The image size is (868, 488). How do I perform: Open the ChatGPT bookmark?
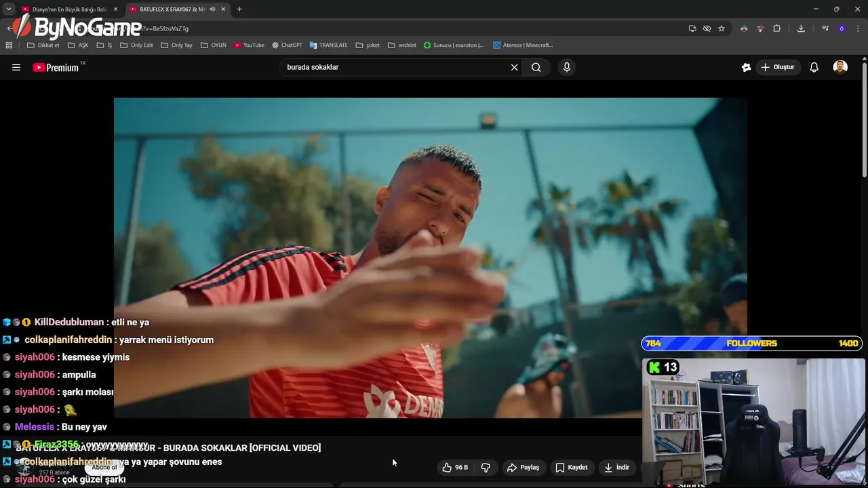click(288, 45)
